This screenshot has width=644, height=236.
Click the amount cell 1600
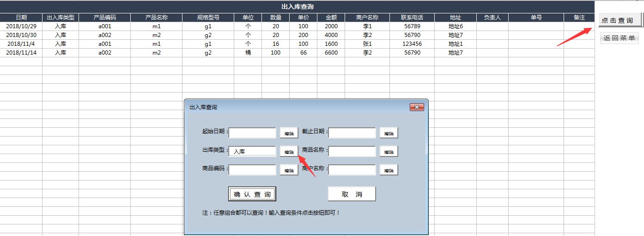(x=331, y=44)
